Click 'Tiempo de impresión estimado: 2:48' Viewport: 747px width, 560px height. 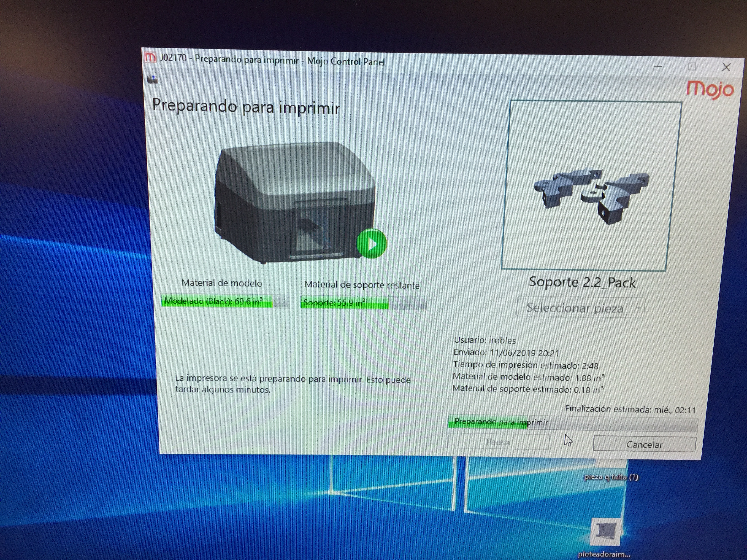click(x=525, y=365)
